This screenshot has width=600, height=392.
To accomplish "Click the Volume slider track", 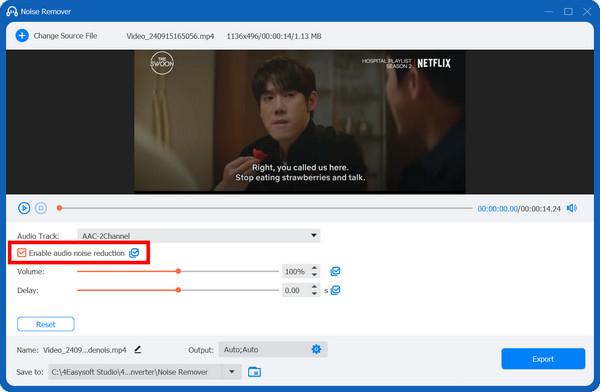I will (178, 271).
